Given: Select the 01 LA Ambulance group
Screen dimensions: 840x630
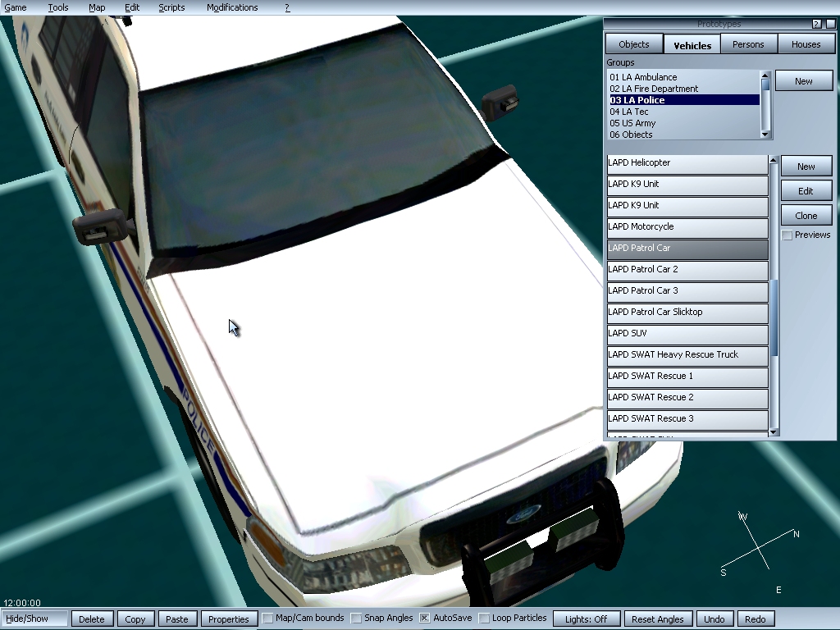Looking at the screenshot, I should click(684, 77).
